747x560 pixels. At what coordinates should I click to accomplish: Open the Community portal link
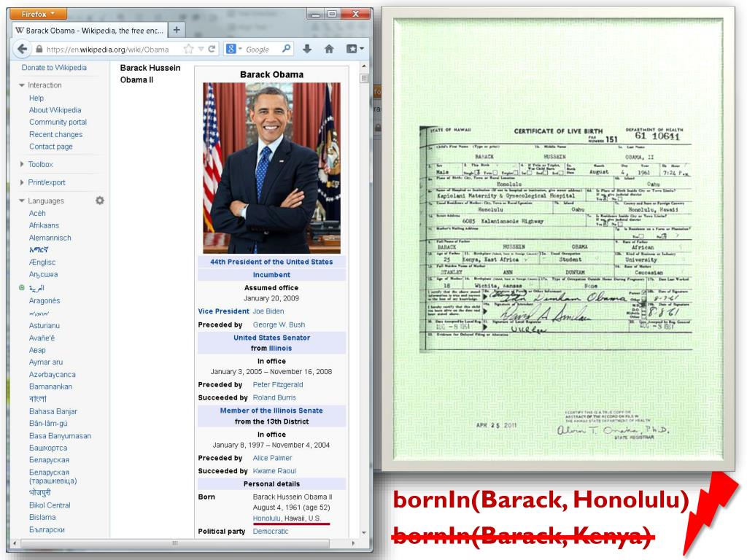point(58,122)
